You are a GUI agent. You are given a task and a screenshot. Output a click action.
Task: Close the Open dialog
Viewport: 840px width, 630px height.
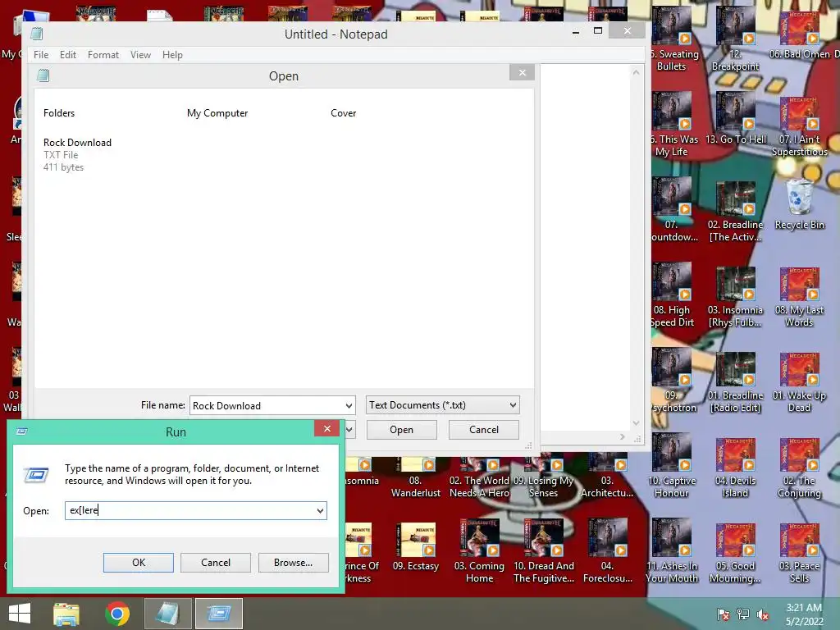[x=523, y=72]
